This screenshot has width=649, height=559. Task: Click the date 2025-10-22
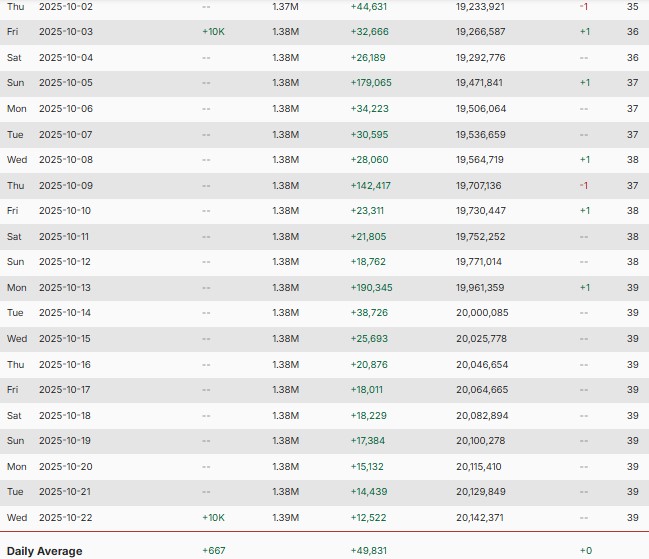pyautogui.click(x=66, y=518)
